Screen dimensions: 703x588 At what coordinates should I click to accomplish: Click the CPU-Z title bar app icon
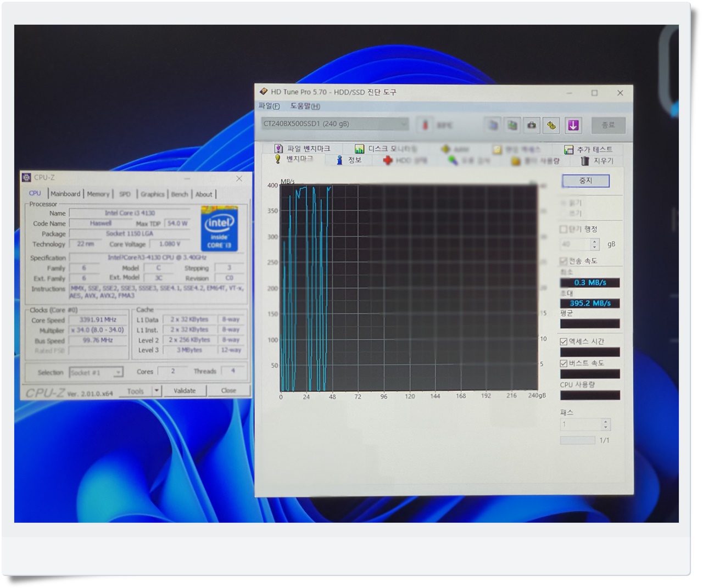26,177
